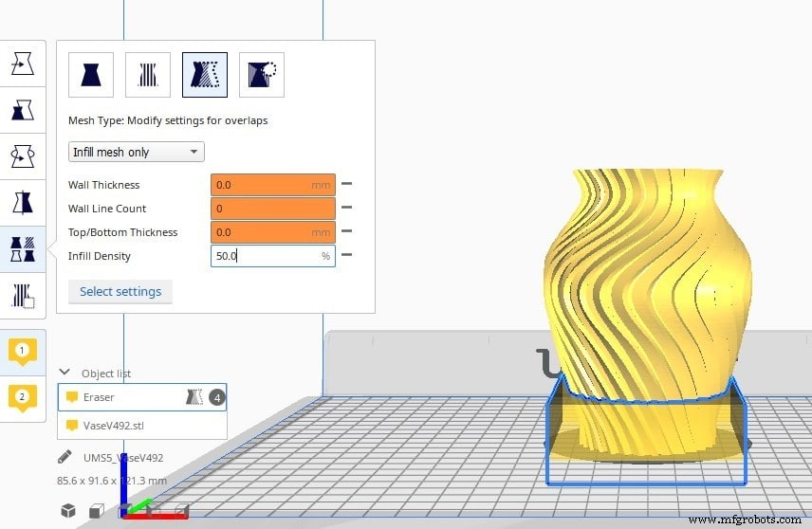Screen dimensions: 812x529
Task: Select the Rotate tool icon
Action: tap(23, 156)
